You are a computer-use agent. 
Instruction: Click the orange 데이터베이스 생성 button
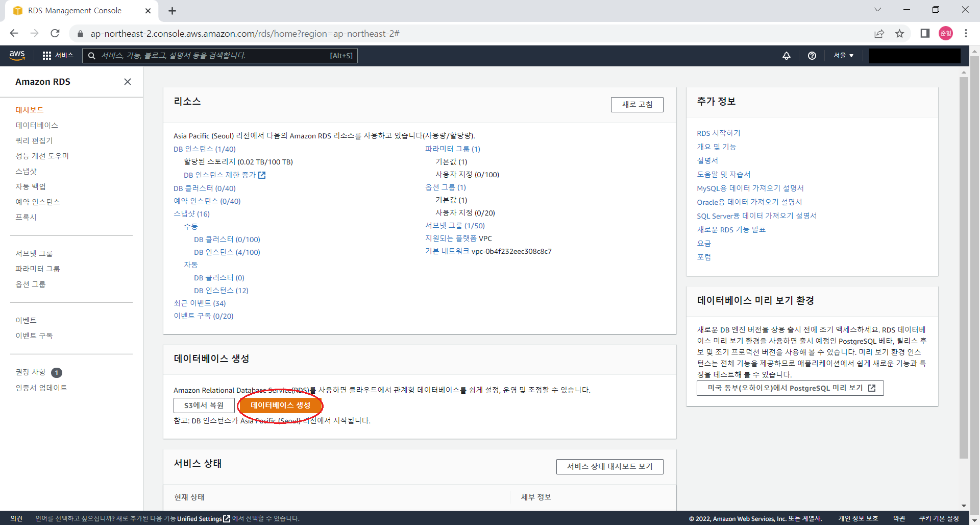(x=280, y=405)
